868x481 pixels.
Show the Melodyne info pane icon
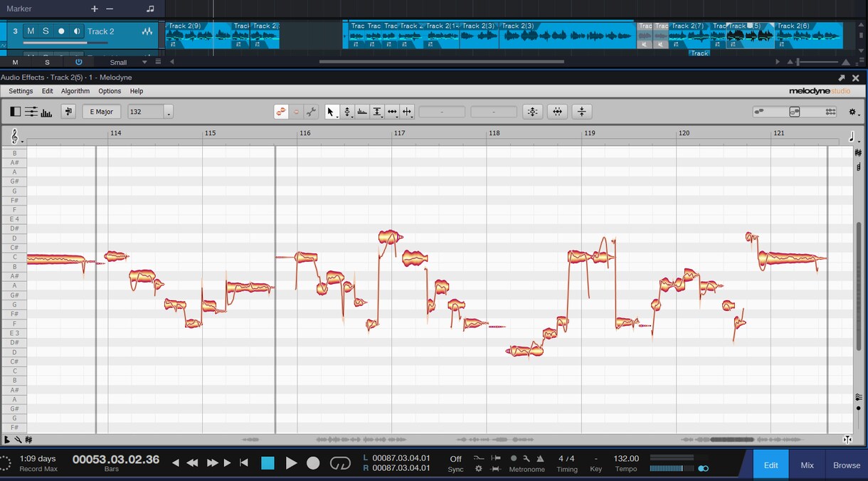[x=16, y=112]
